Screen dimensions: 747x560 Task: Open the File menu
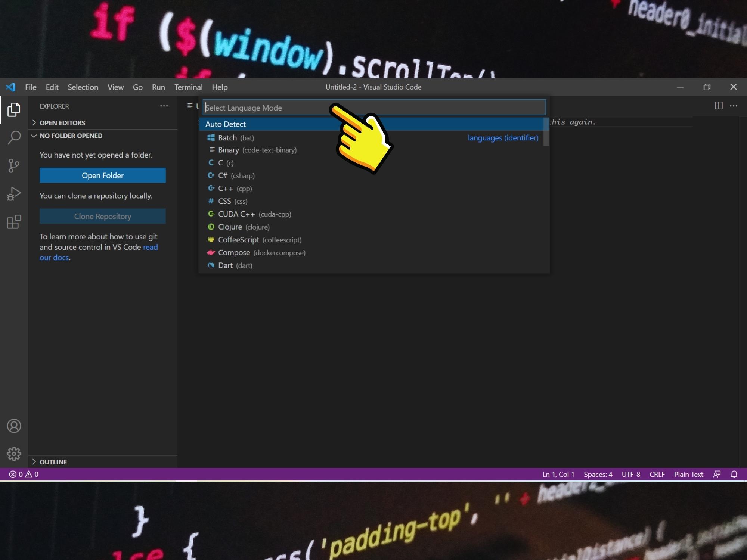point(31,87)
